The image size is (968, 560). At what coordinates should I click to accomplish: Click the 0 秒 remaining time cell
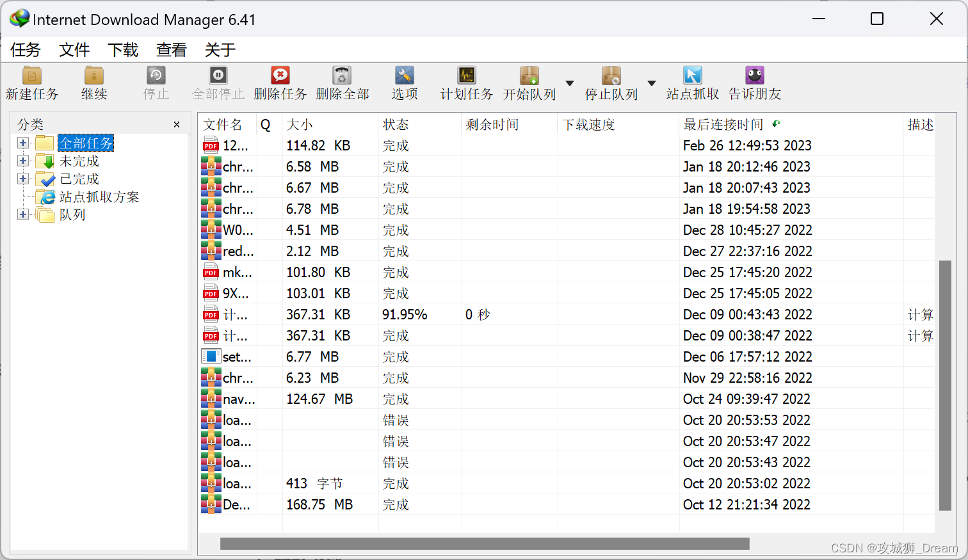pos(478,314)
